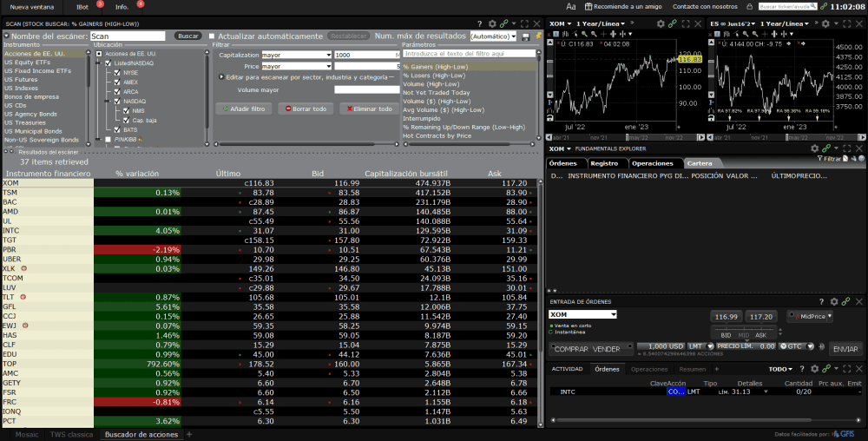868x441 pixels.
Task: Open Nueva ventana menu
Action: 32,7
